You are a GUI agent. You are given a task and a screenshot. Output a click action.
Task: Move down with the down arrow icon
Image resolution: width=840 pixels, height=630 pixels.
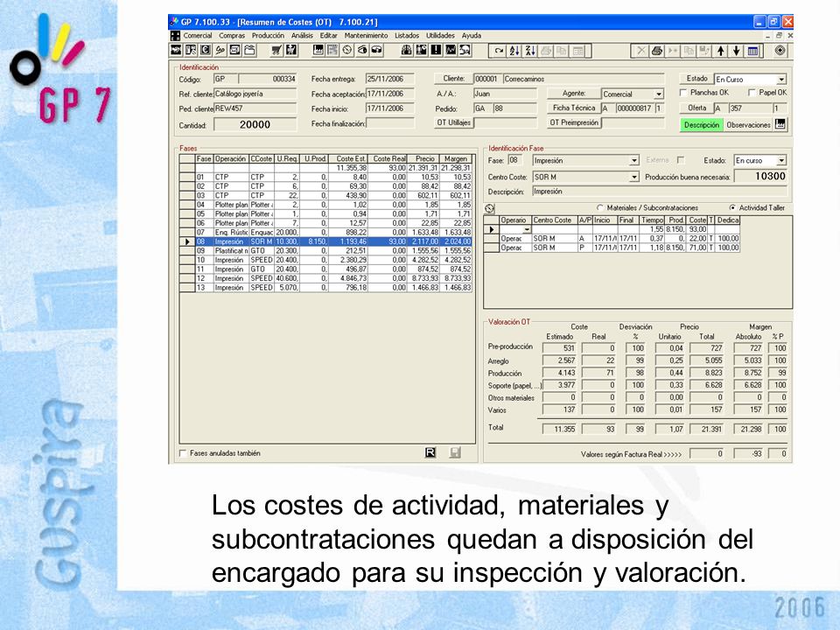click(737, 51)
